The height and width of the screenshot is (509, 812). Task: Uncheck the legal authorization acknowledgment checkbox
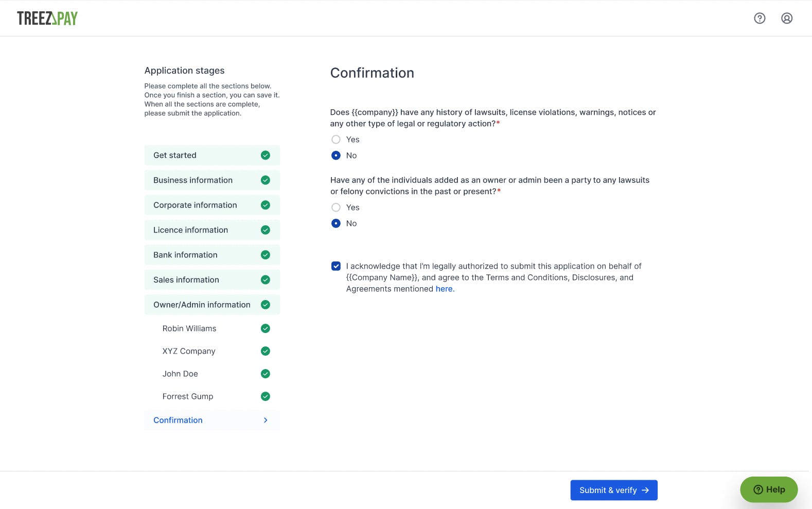(336, 266)
